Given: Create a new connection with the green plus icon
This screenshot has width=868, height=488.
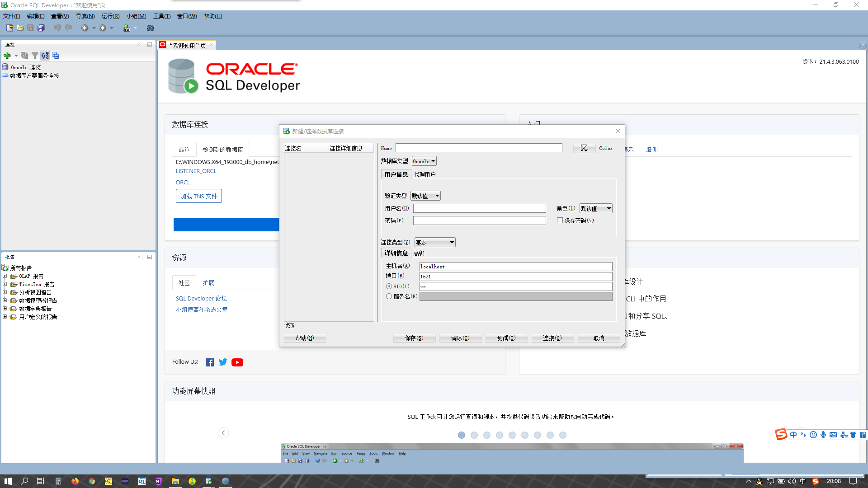Looking at the screenshot, I should point(7,55).
